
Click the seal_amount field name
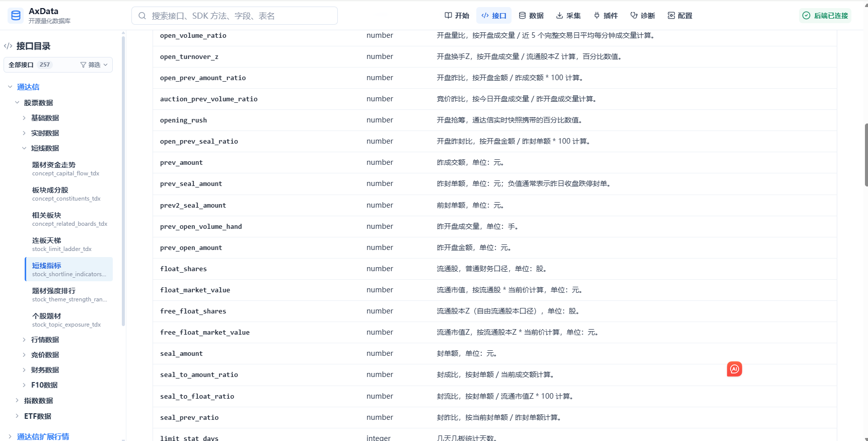(181, 353)
